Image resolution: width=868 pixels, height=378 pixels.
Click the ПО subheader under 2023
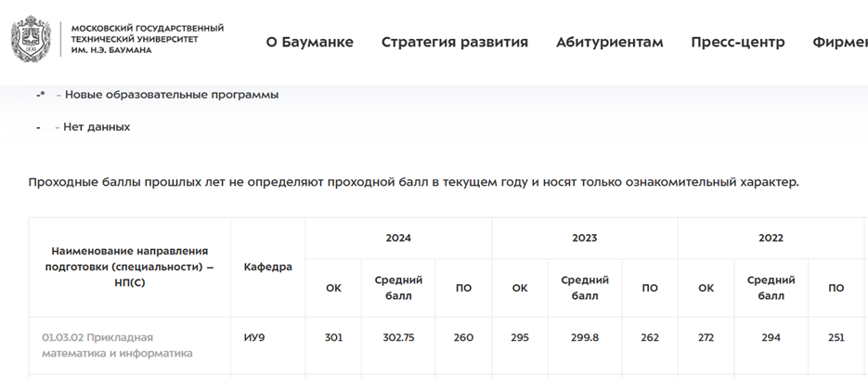(650, 288)
